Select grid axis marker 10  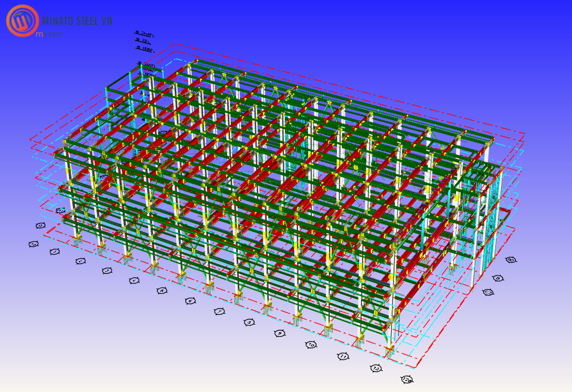point(311,345)
